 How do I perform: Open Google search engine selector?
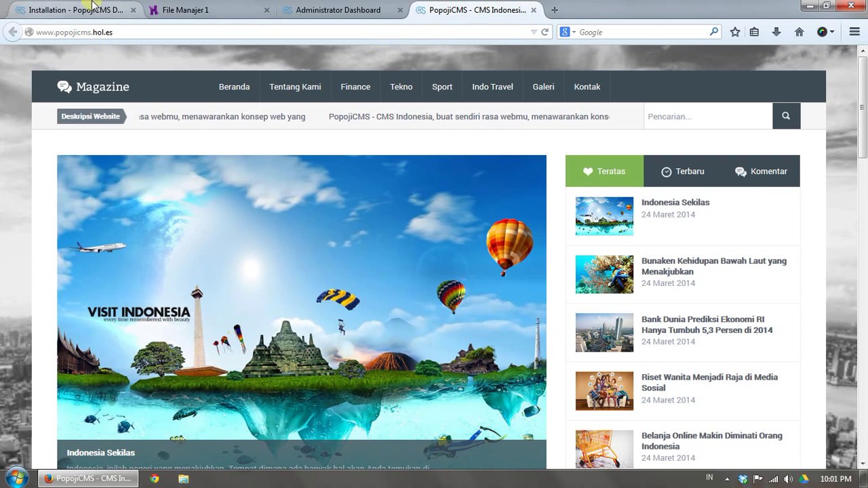[568, 32]
